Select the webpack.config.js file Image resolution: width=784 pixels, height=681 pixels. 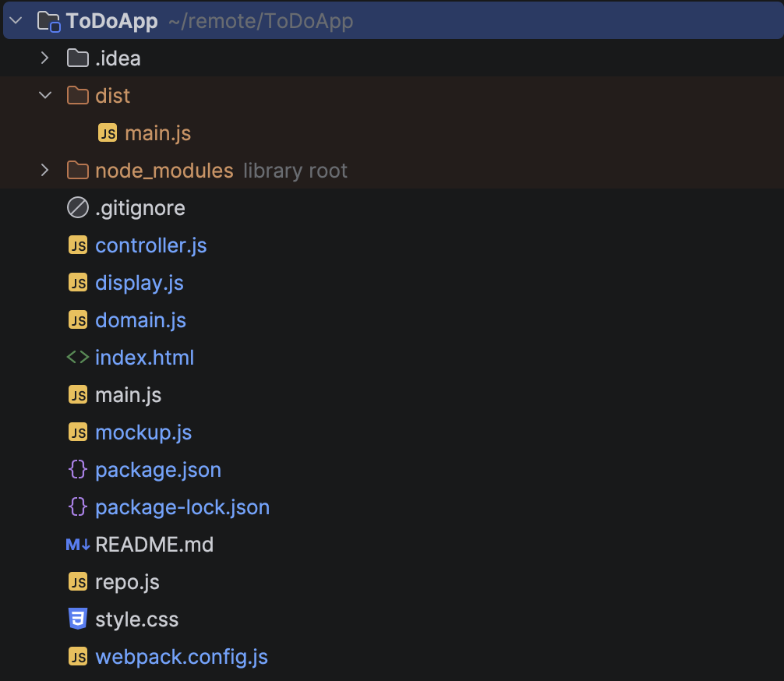click(182, 657)
